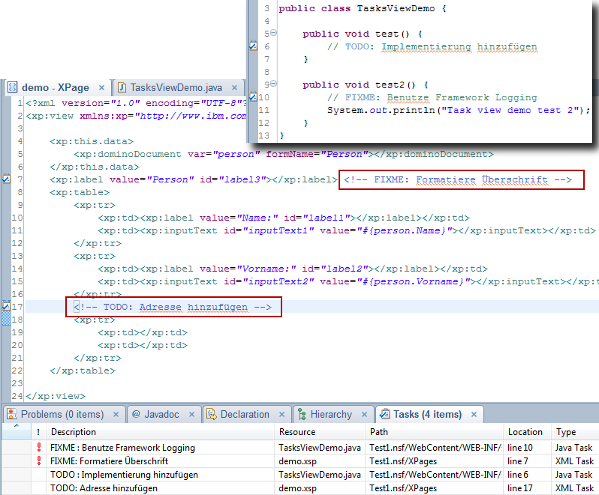Image resolution: width=599 pixels, height=495 pixels.
Task: Click 'line 10' location cell
Action: 520,448
